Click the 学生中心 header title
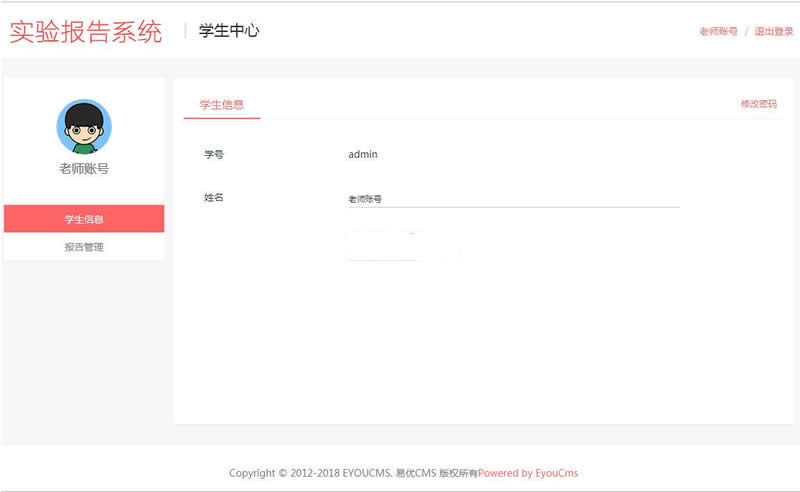Screen dimensions: 800x492 (x=229, y=31)
